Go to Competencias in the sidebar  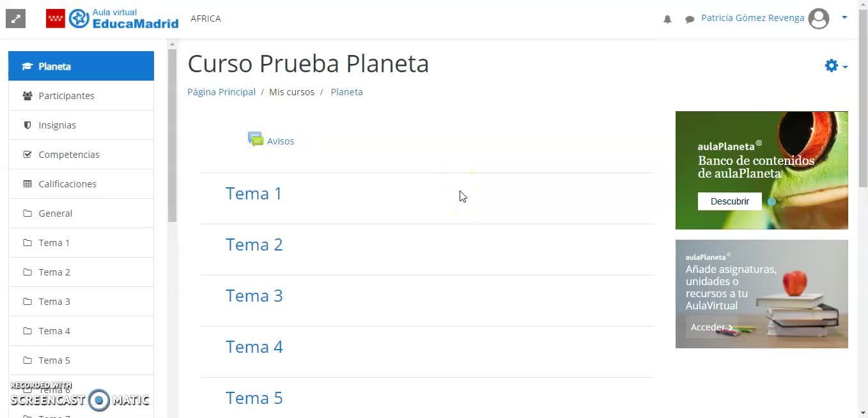point(69,155)
